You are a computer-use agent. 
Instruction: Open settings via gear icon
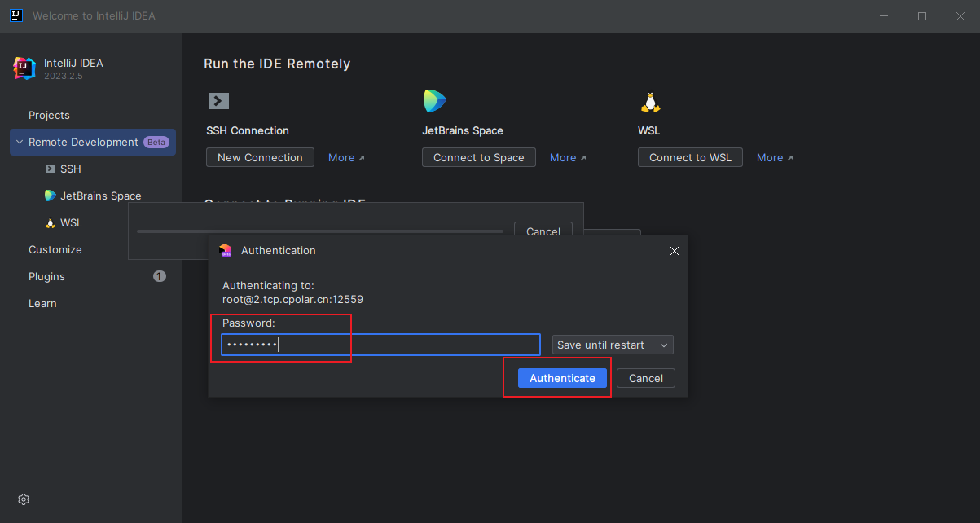point(24,499)
